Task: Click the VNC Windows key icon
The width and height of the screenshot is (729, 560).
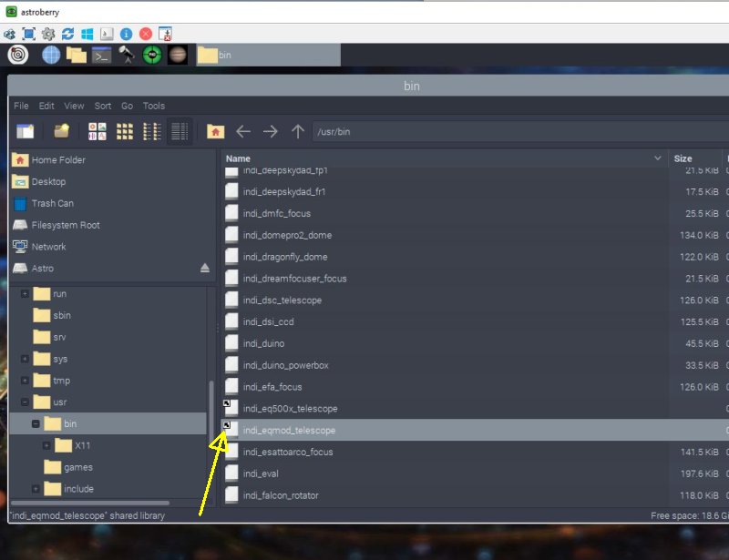Action: 87,34
